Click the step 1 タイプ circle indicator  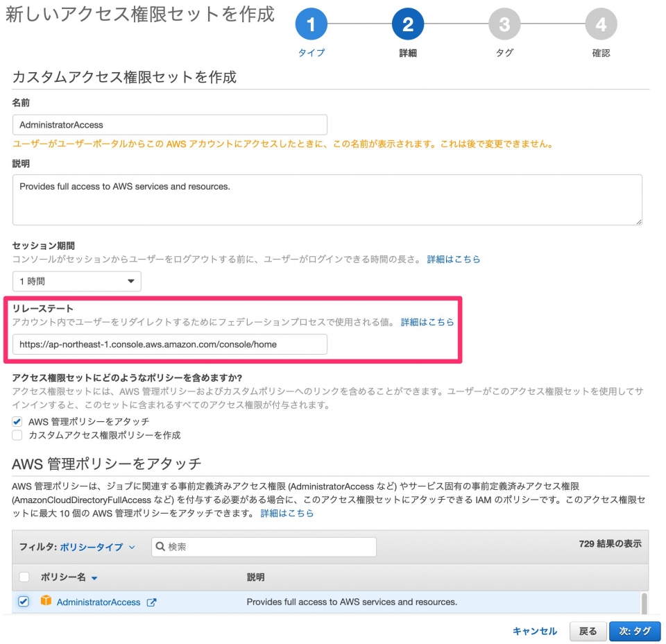pos(310,24)
